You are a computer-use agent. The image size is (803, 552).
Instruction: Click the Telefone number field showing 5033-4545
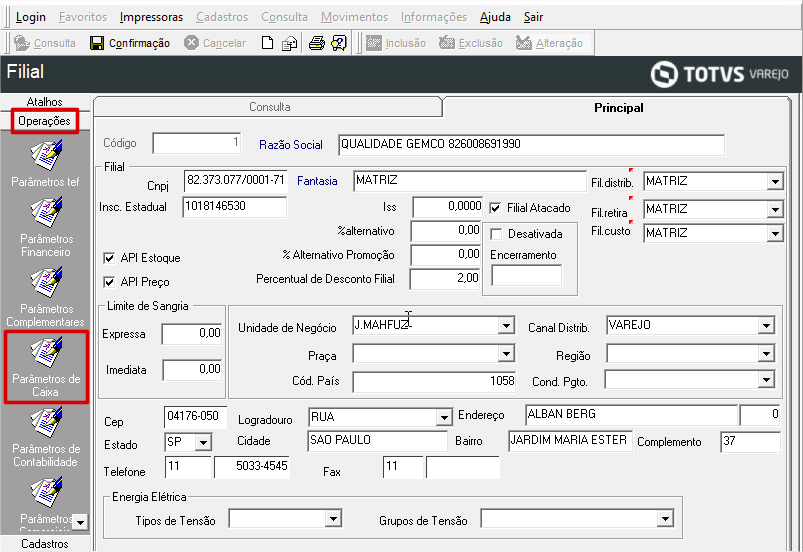(x=251, y=466)
